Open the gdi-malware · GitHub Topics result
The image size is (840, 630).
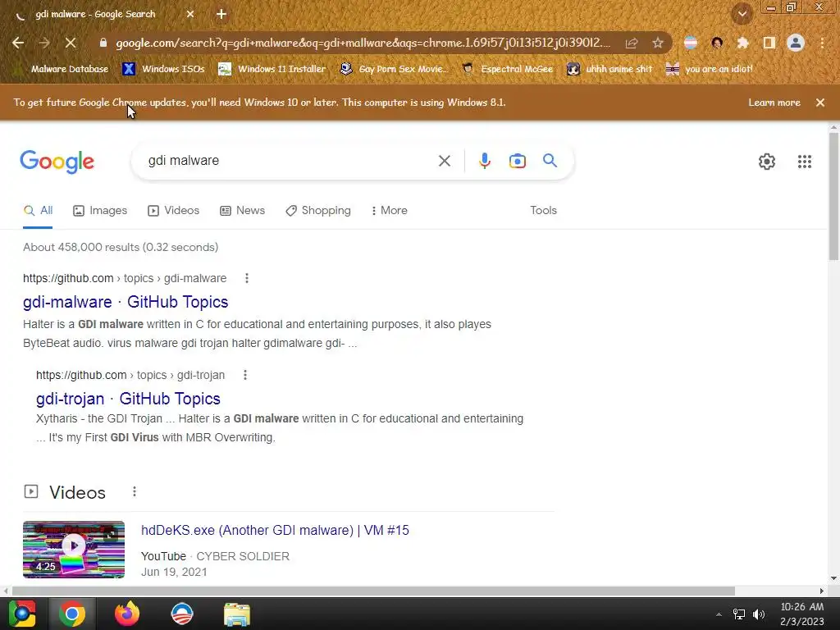pyautogui.click(x=126, y=302)
